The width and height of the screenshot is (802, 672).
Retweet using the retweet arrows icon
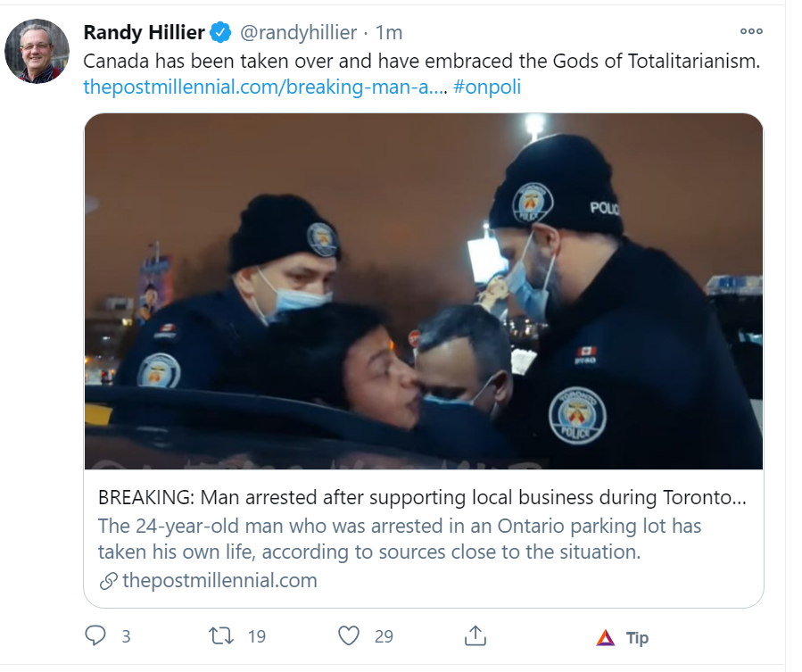pos(220,636)
